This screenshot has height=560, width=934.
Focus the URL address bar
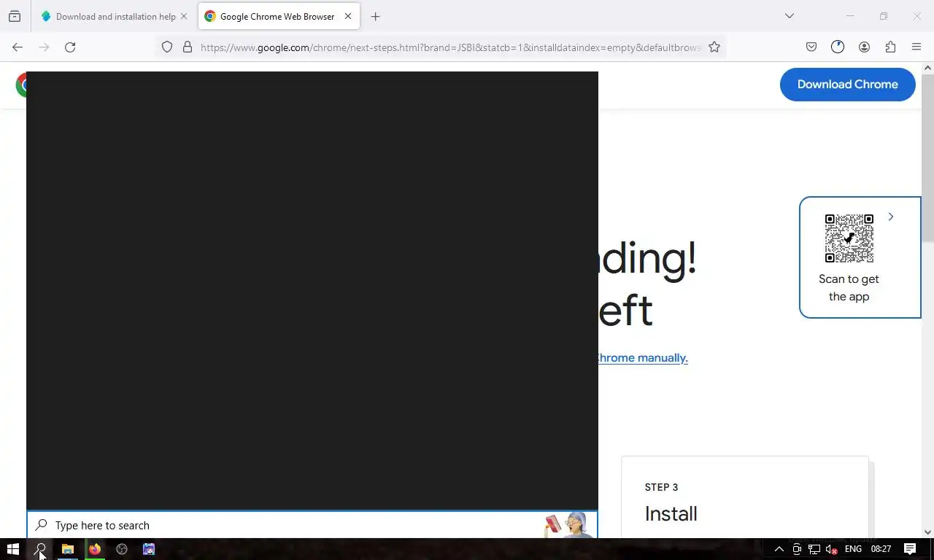pos(450,47)
